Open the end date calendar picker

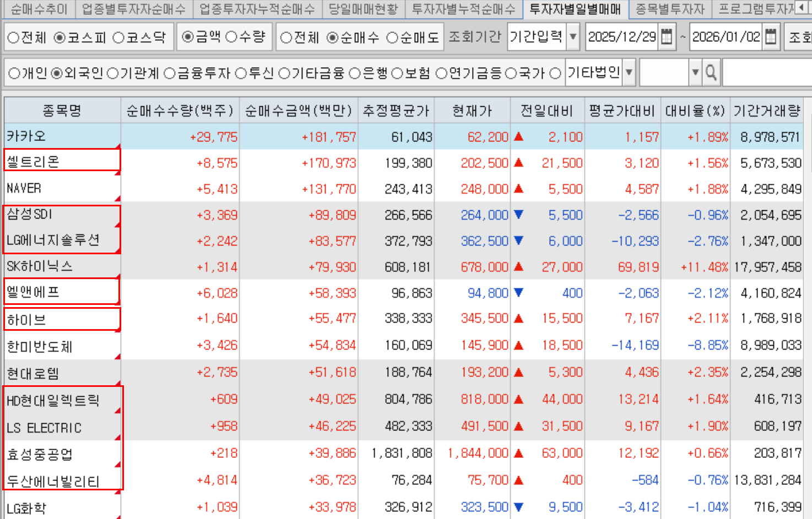[x=771, y=37]
